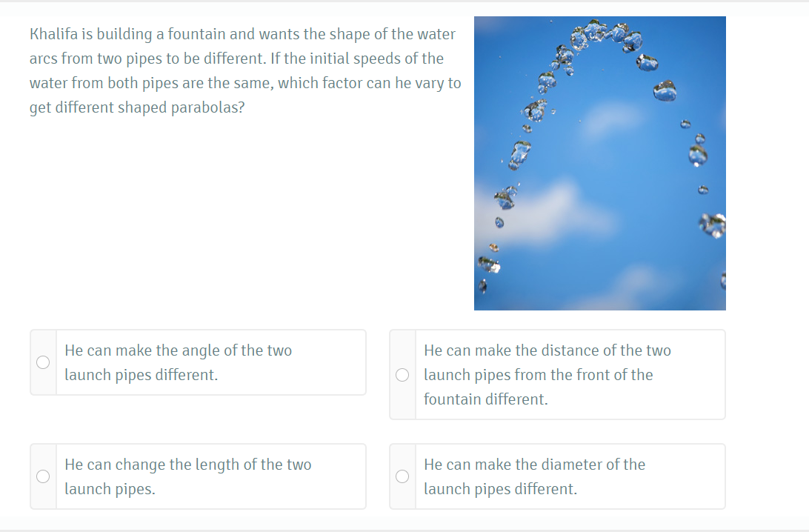Click the water arc fountain photograph
Image resolution: width=809 pixels, height=532 pixels.
click(600, 162)
